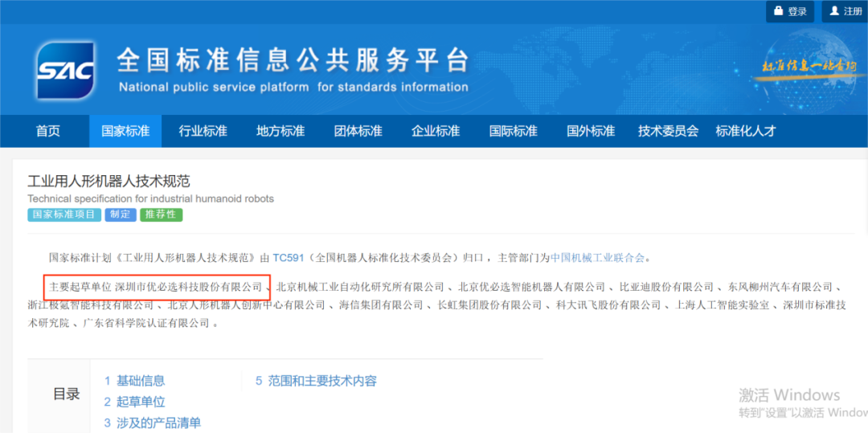
Task: Click the 注册 register button
Action: point(845,11)
